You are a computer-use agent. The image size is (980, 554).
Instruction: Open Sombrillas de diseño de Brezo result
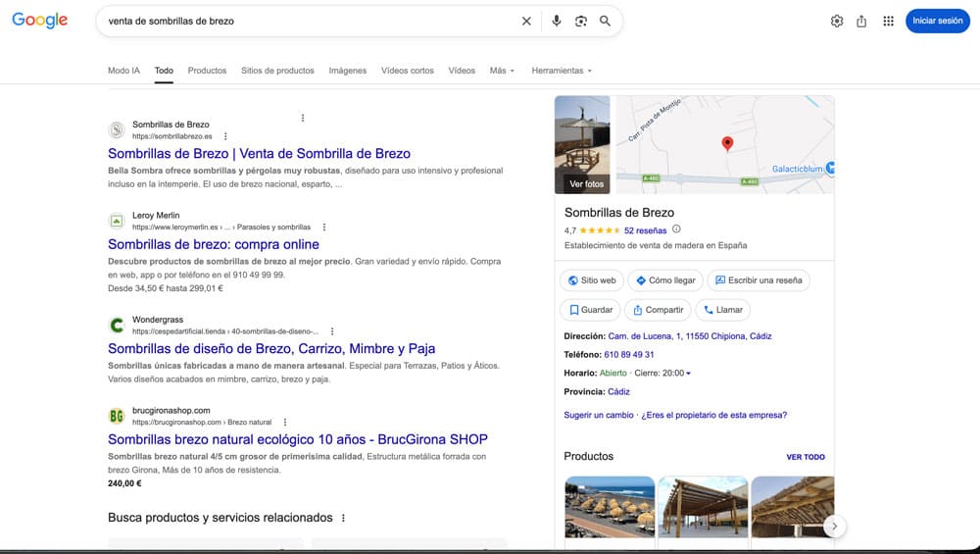coord(271,349)
